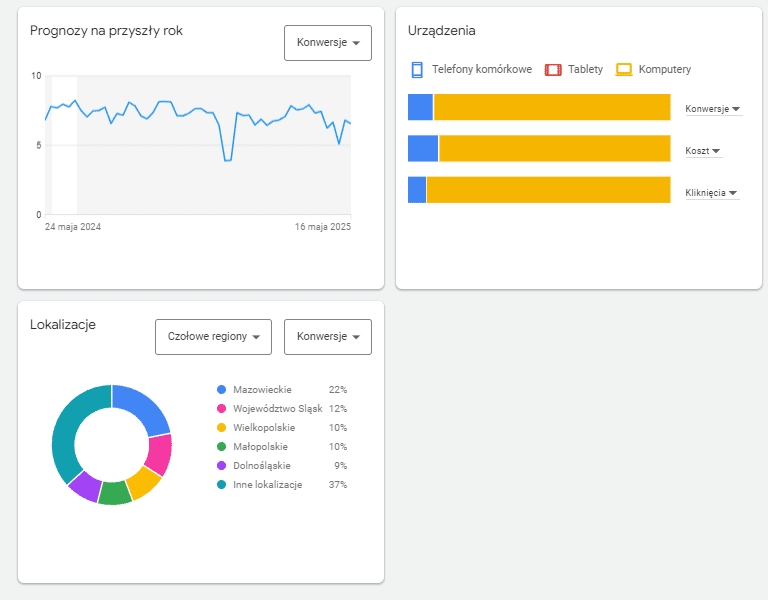This screenshot has height=600, width=768.
Task: Click the Inne lokalizacje legend entry
Action: (267, 485)
